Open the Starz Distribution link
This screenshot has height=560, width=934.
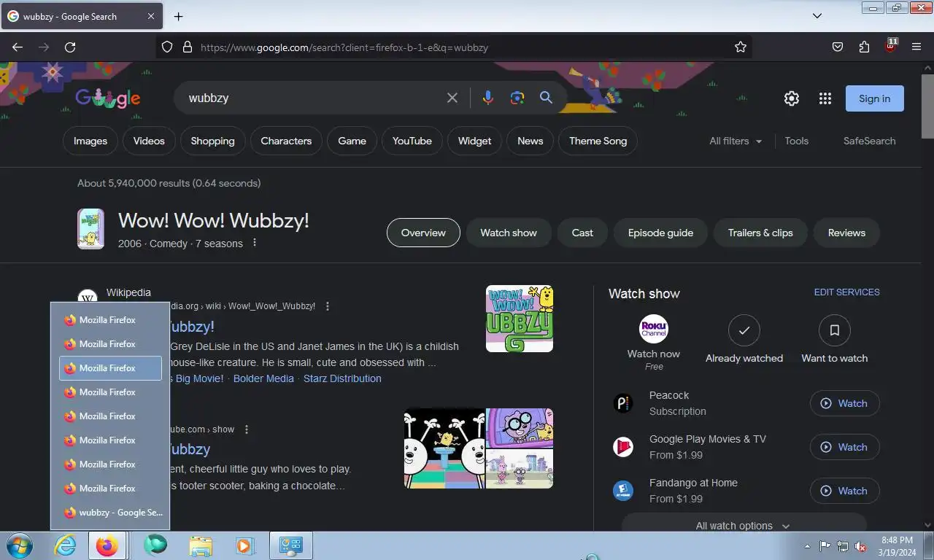[342, 378]
